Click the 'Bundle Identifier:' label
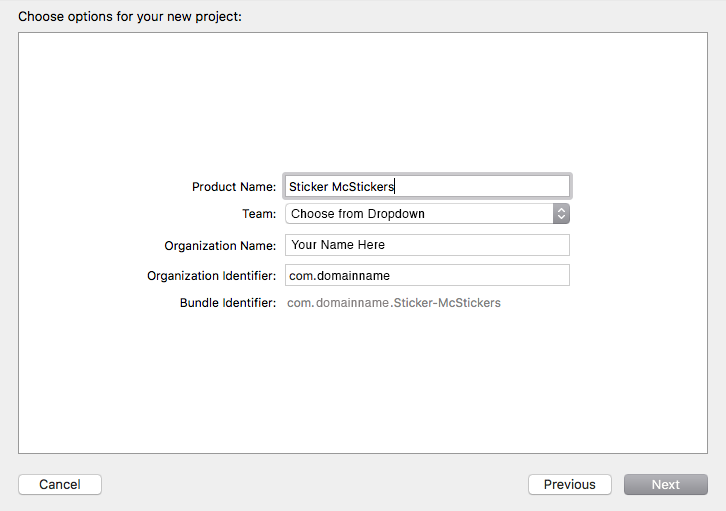The image size is (726, 511). tap(228, 303)
